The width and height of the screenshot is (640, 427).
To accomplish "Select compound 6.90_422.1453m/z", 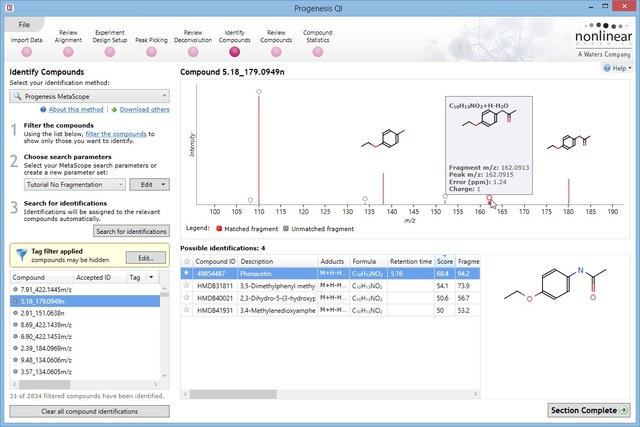I will (85, 336).
